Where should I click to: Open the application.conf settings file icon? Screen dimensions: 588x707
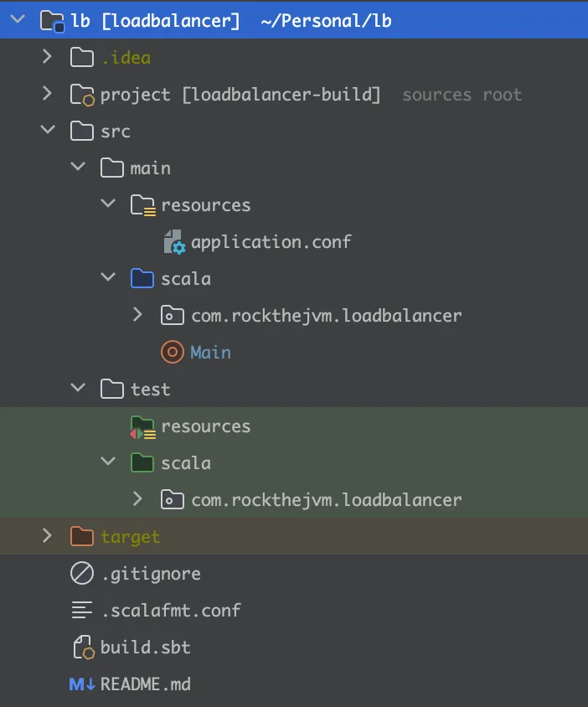pyautogui.click(x=173, y=241)
